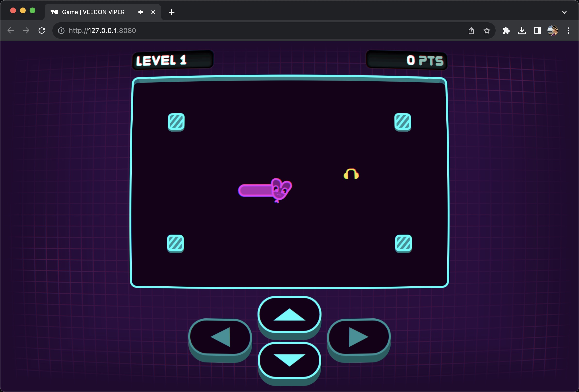Mute the tab audio speaker icon

[x=141, y=12]
